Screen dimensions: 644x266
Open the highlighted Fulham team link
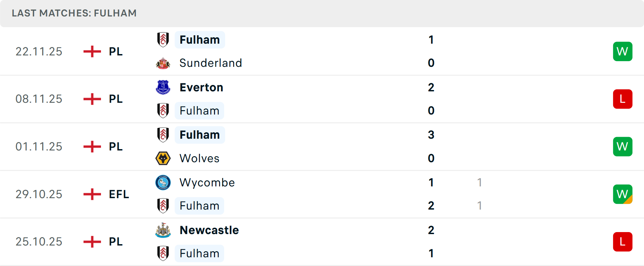pyautogui.click(x=200, y=40)
